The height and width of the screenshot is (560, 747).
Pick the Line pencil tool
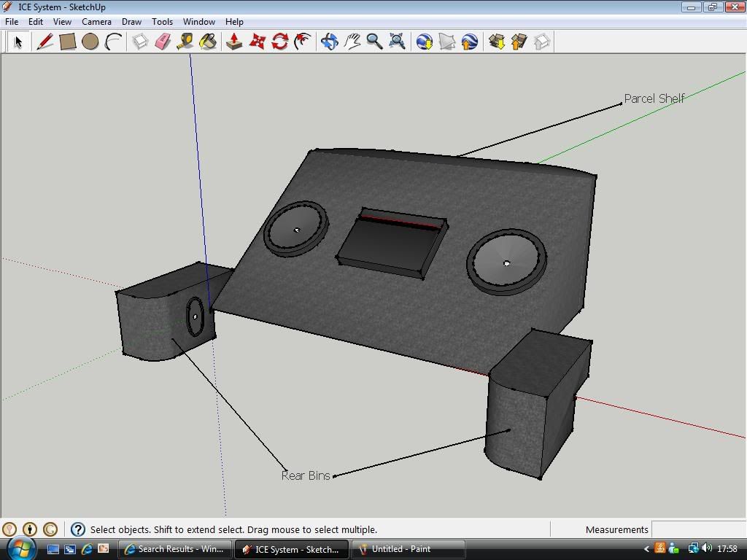(x=44, y=42)
